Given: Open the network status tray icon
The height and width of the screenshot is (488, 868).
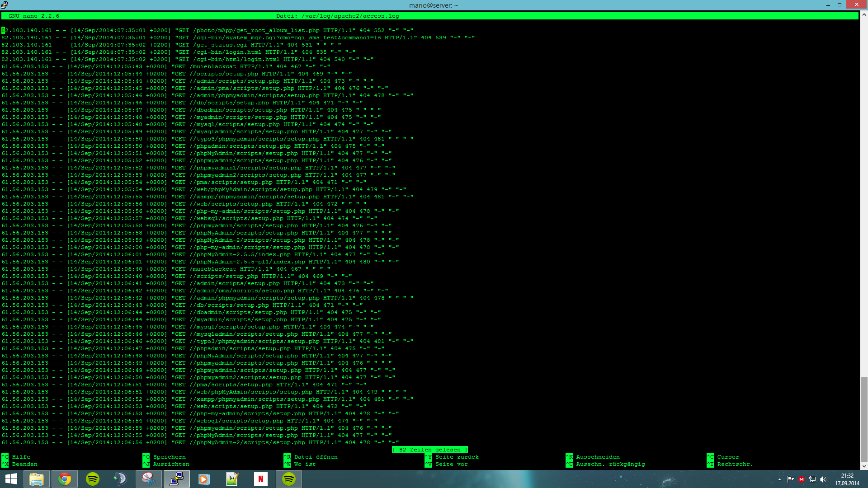Looking at the screenshot, I should (812, 479).
